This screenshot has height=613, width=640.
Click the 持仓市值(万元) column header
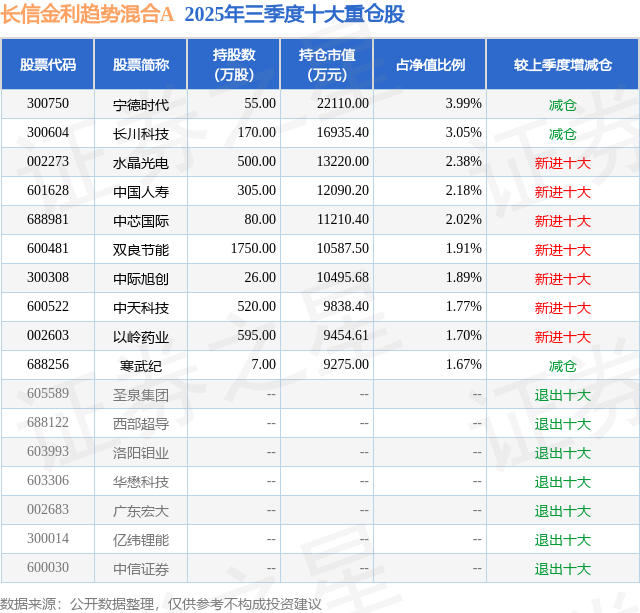(x=327, y=64)
